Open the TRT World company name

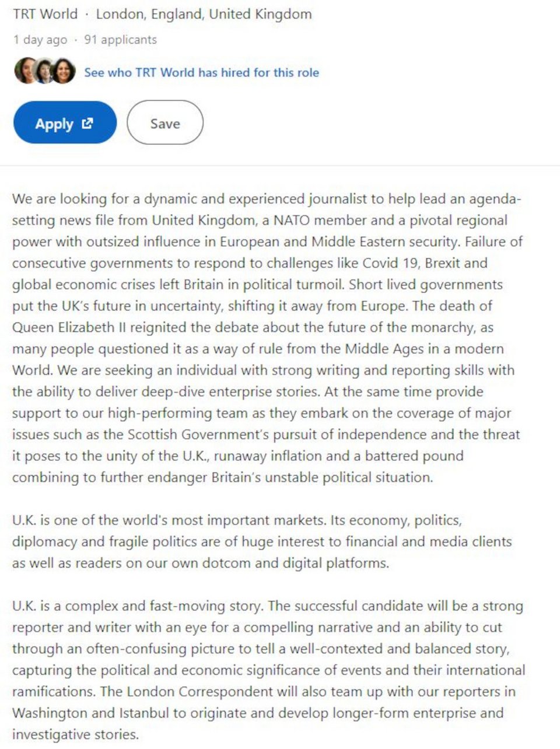click(x=45, y=14)
